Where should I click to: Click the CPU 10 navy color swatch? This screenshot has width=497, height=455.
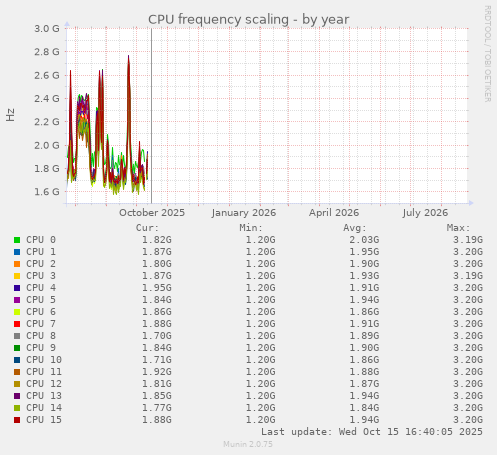[17, 360]
